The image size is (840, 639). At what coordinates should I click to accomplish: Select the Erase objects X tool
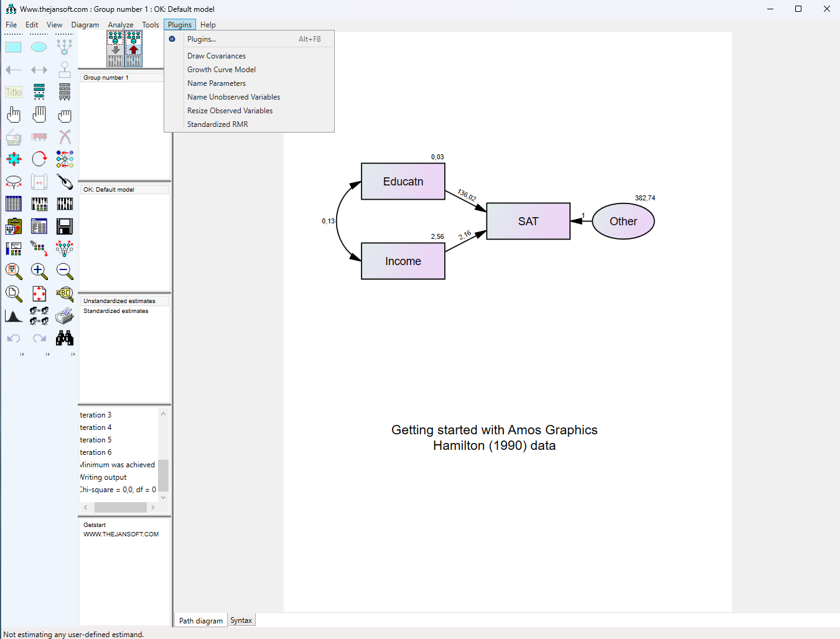[65, 137]
